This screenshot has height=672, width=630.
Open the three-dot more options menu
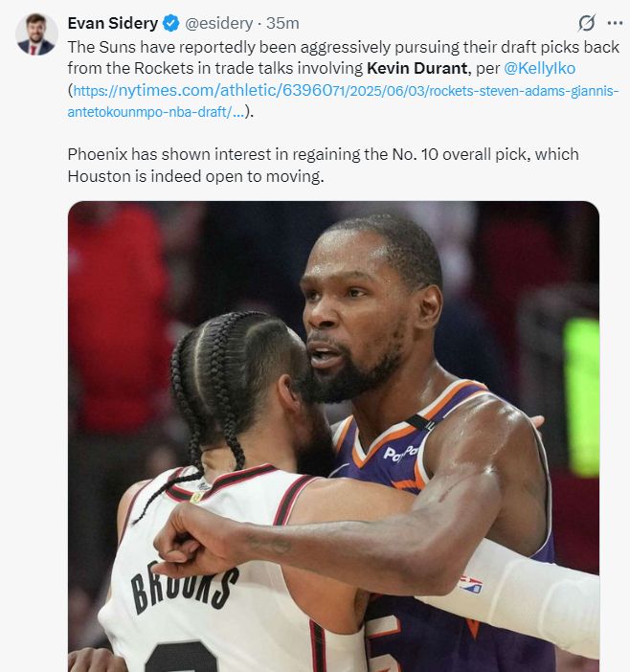615,23
